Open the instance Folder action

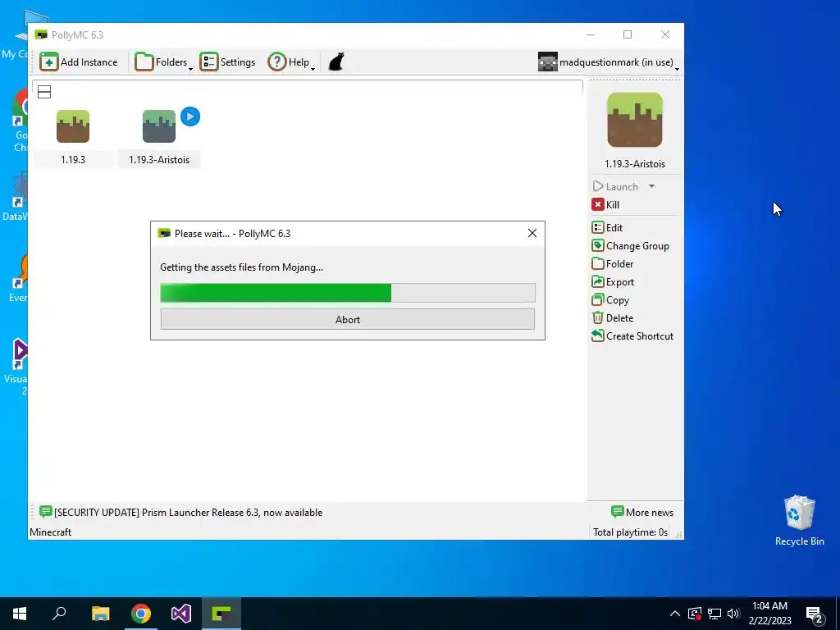(x=612, y=264)
